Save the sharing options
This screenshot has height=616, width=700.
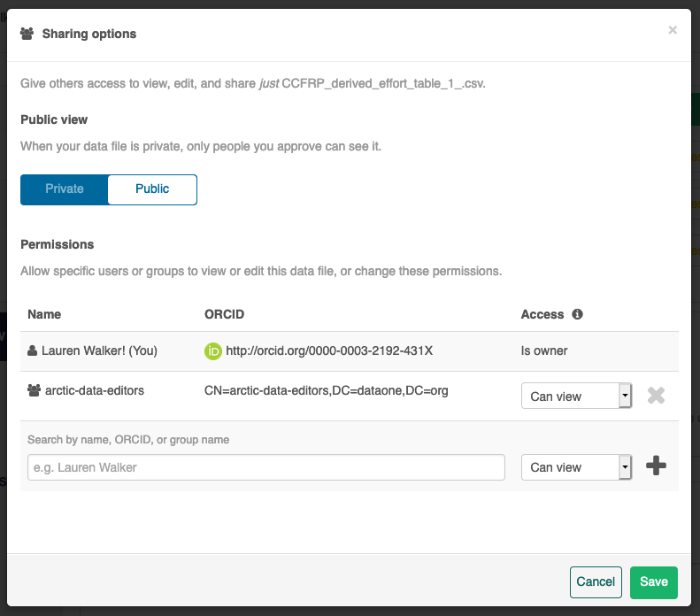click(x=653, y=581)
